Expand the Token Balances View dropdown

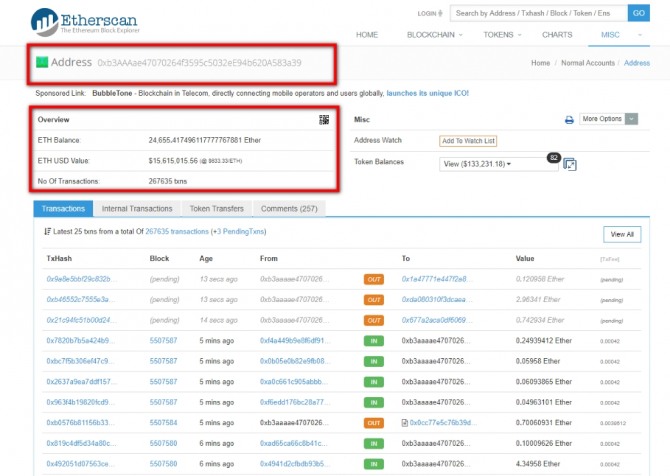click(x=497, y=164)
